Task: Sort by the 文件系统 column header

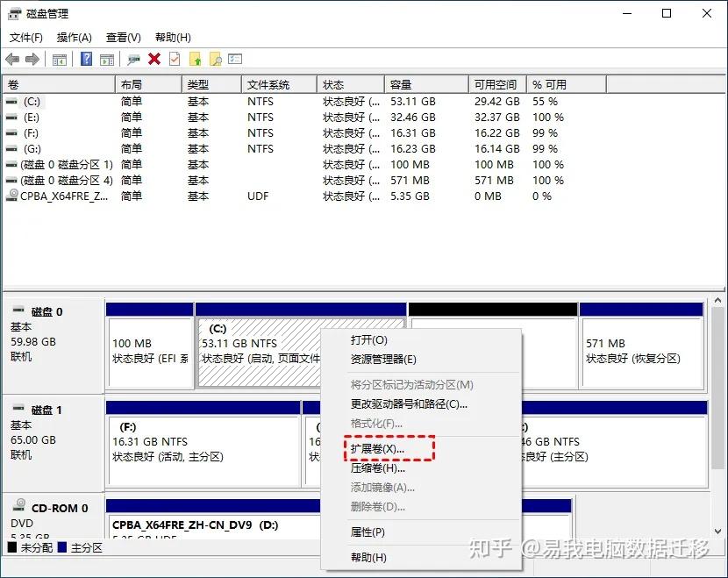Action: pos(279,84)
